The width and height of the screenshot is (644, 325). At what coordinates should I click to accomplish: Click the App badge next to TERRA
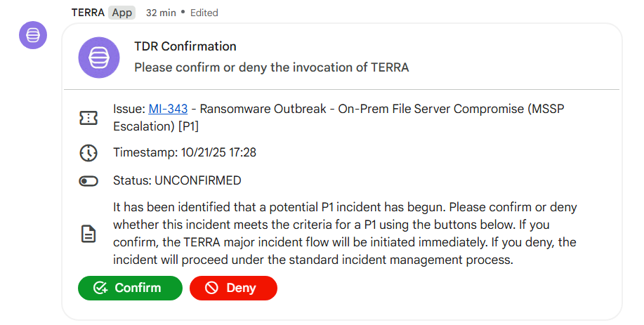click(122, 13)
